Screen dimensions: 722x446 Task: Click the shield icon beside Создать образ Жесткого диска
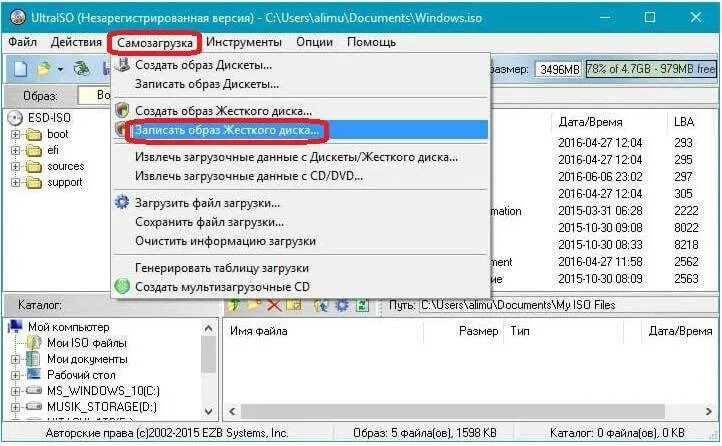[122, 110]
